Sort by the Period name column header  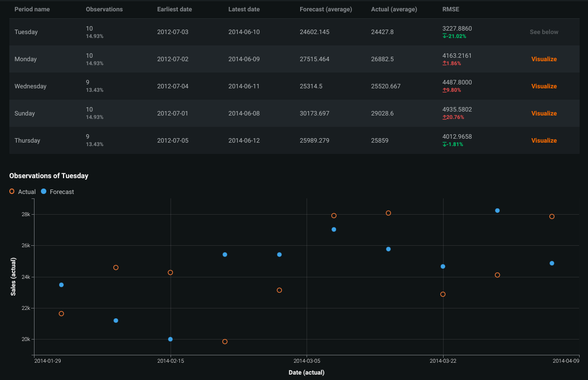click(32, 9)
